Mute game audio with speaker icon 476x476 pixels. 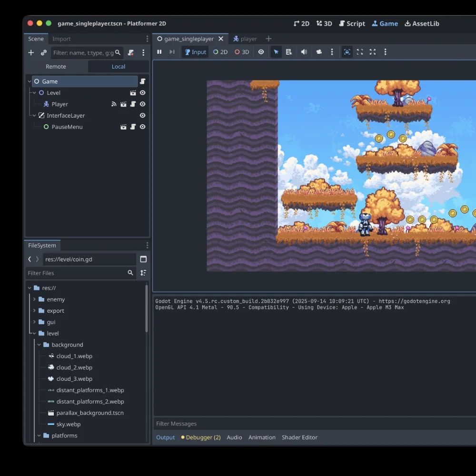[304, 52]
